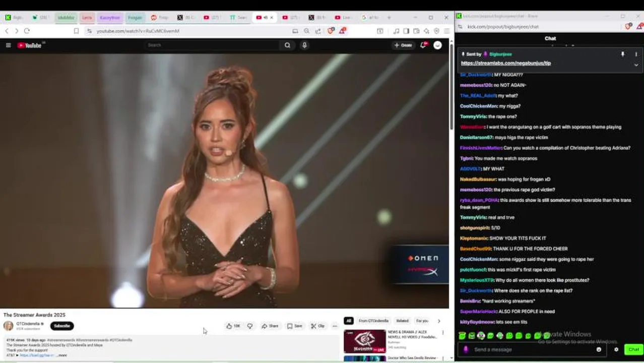Image resolution: width=644 pixels, height=363 pixels.
Task: Go back in the YouTube browser window
Action: click(7, 31)
